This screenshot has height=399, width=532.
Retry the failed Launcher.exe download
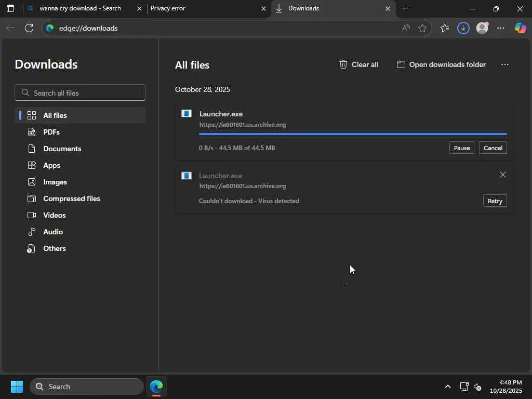[x=495, y=201]
